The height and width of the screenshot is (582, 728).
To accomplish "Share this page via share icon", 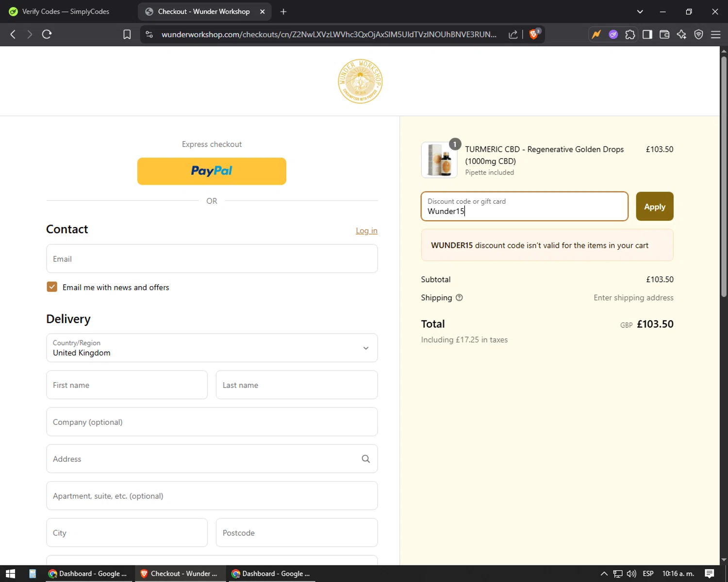I will pyautogui.click(x=513, y=34).
